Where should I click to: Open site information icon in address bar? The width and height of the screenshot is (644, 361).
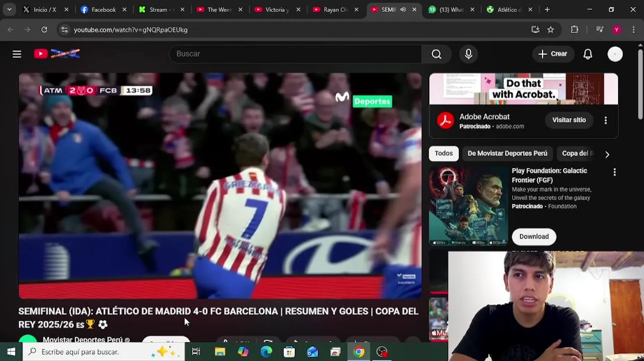click(64, 30)
